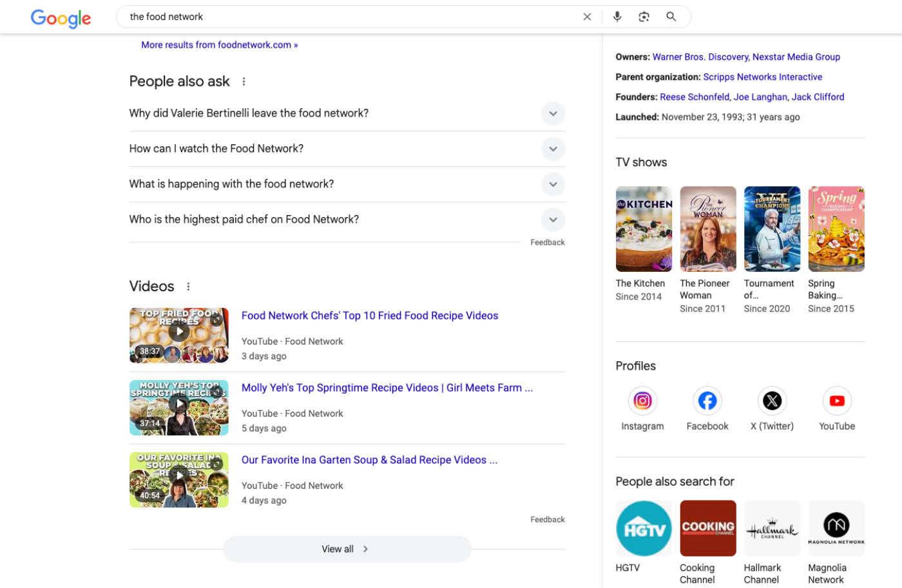Expand the 'Why did Valerie Bertinelli leave' question
Screen dimensions: 902x588
[x=553, y=113]
